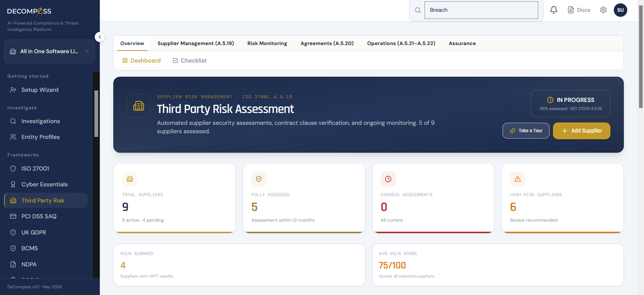The width and height of the screenshot is (644, 295).
Task: Click the Third Party Risk building icon
Action: (x=13, y=201)
